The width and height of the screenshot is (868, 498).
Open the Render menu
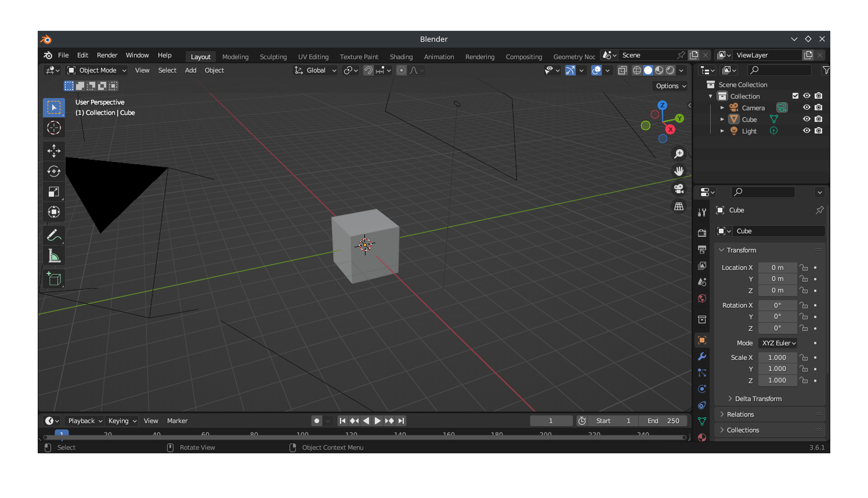point(107,55)
